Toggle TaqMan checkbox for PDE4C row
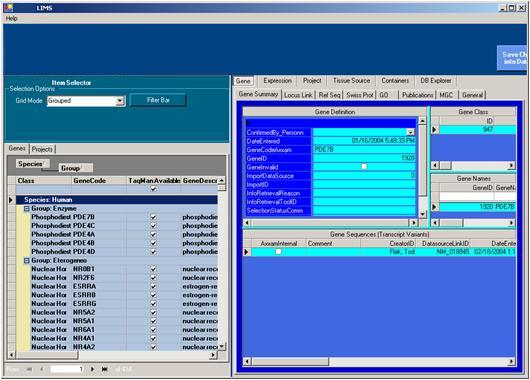The height and width of the screenshot is (380, 530). point(153,226)
